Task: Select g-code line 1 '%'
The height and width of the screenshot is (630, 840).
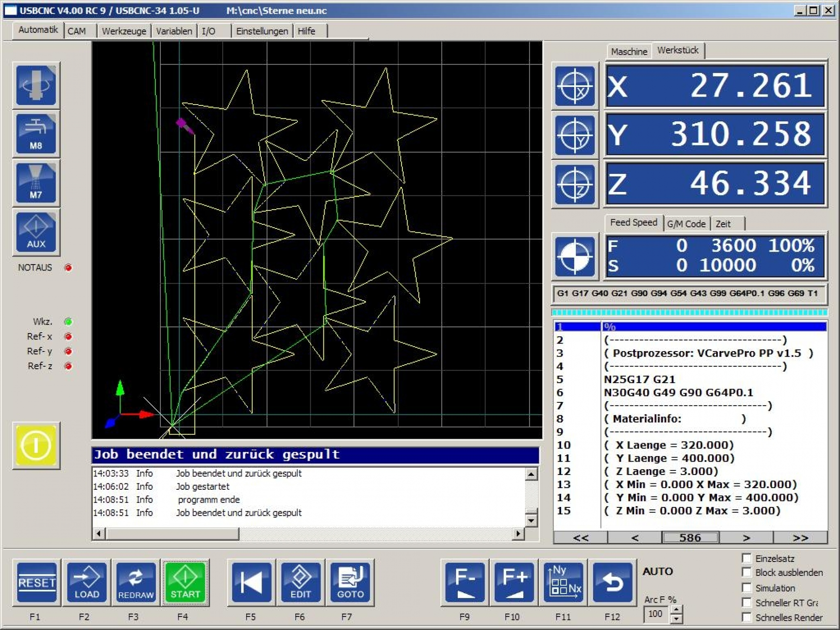Action: pyautogui.click(x=690, y=327)
